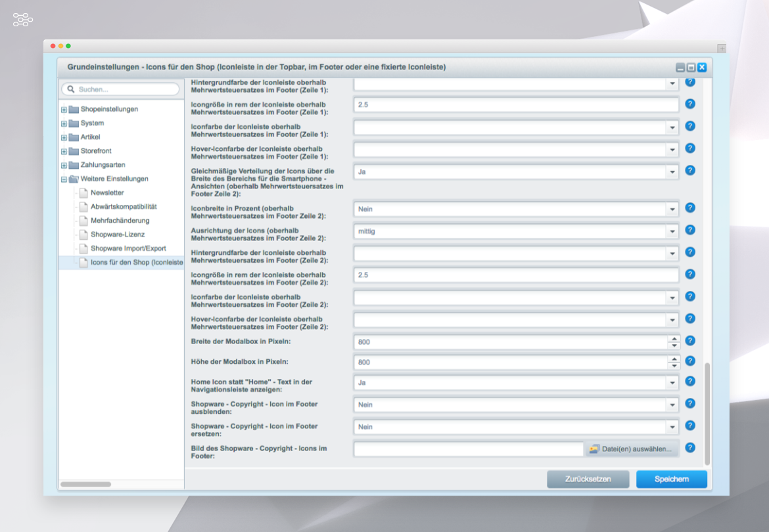Click the Speichern button

pos(672,479)
